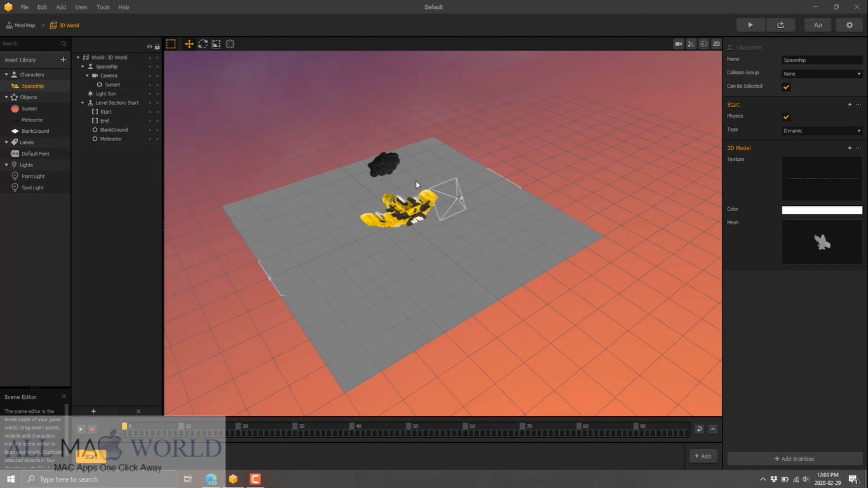Open the Edit menu
868x488 pixels.
42,7
